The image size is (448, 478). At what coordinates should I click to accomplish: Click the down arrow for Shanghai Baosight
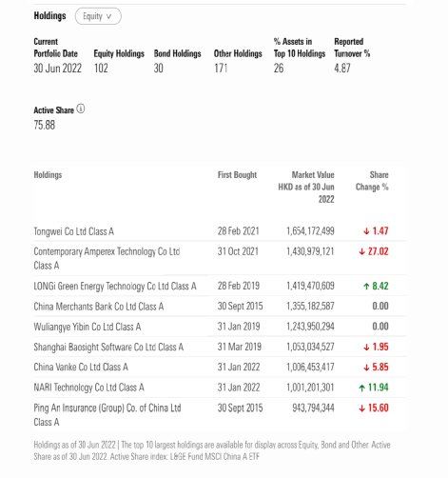tap(366, 348)
